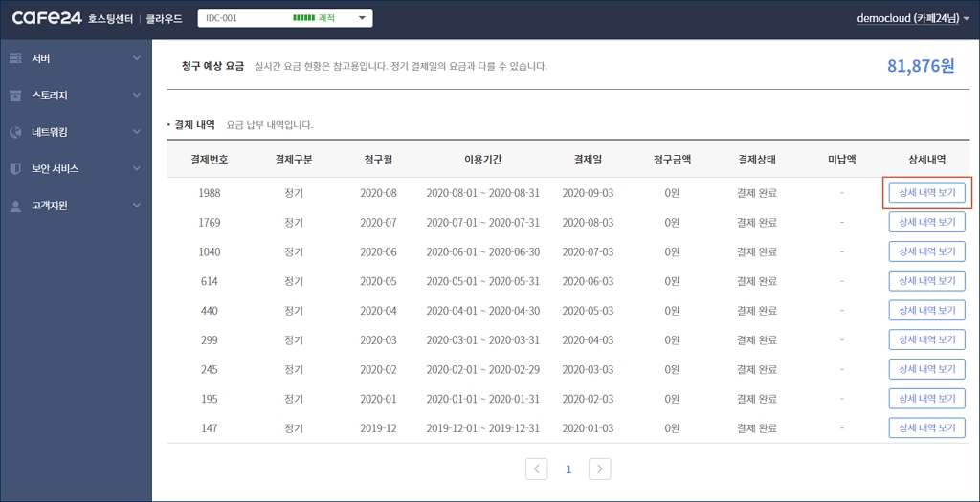Select page number 1 in pagination
Screen dimensions: 980x502
click(568, 469)
